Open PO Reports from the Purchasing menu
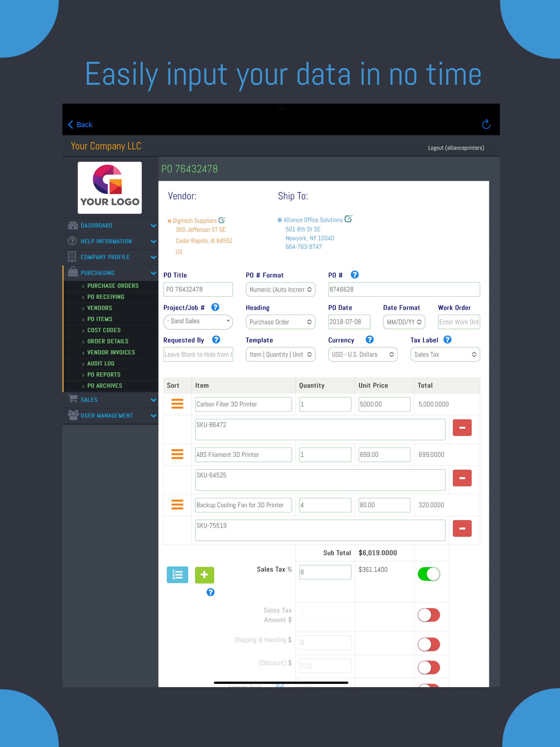This screenshot has height=747, width=560. coord(104,374)
